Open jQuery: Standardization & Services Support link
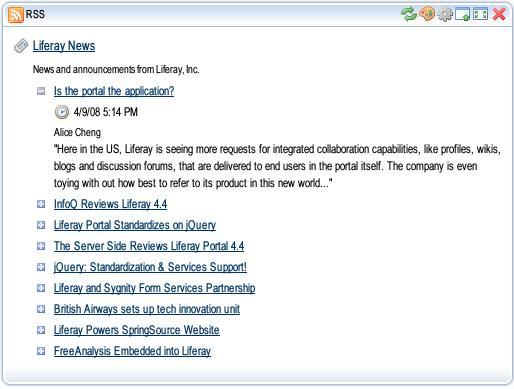The image size is (514, 389). click(150, 267)
